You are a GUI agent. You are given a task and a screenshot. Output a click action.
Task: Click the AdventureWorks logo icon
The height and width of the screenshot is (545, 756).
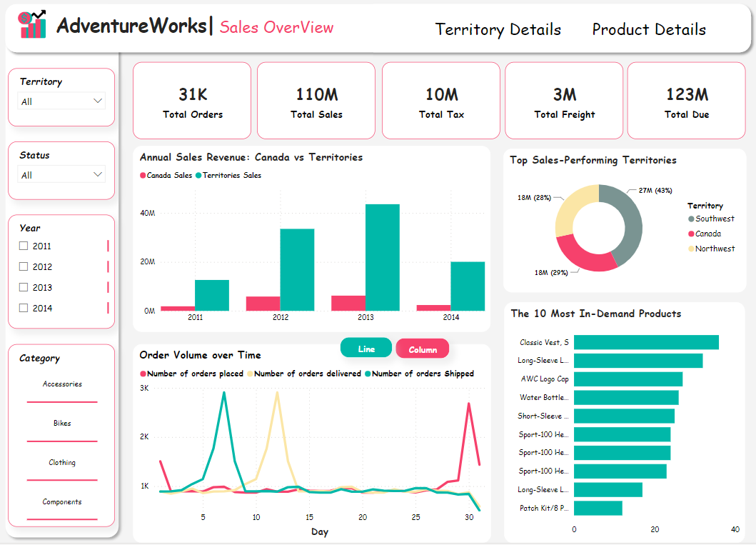click(33, 26)
